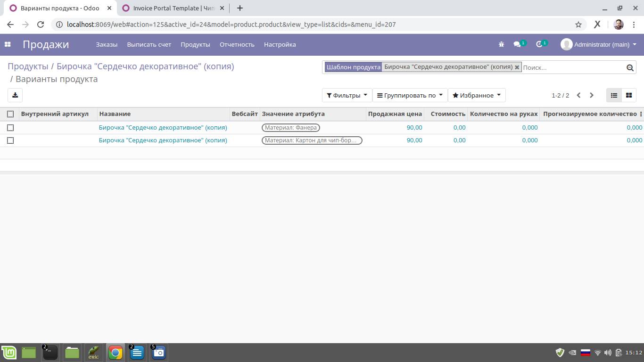
Task: Switch to list view
Action: 614,95
